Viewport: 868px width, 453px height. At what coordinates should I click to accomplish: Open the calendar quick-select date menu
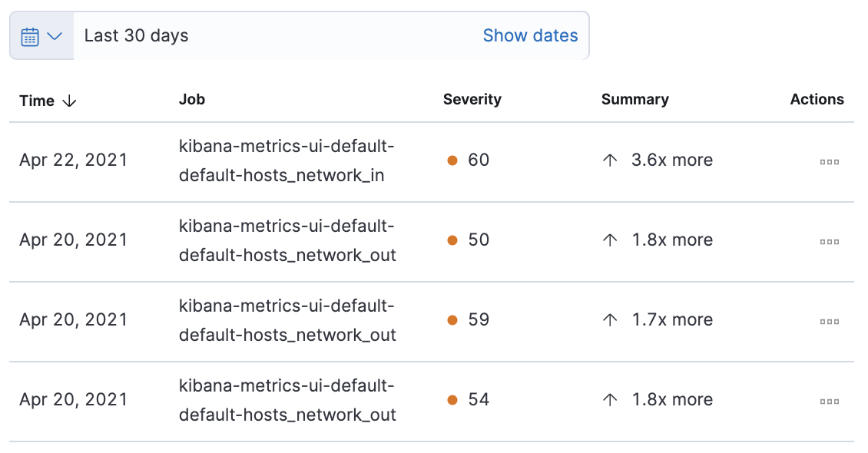pos(41,36)
